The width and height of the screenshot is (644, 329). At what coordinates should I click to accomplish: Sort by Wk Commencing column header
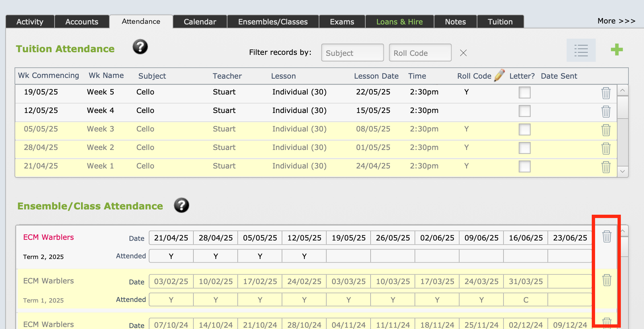(x=49, y=75)
